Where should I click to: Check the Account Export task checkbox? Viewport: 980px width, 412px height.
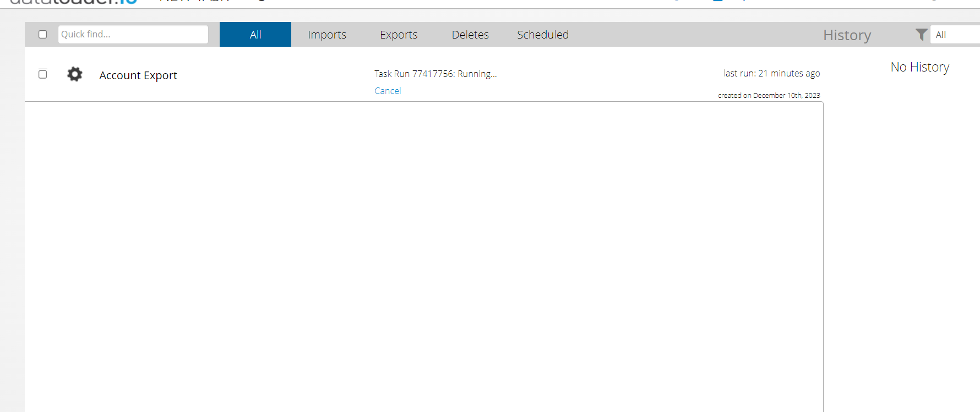point(42,74)
